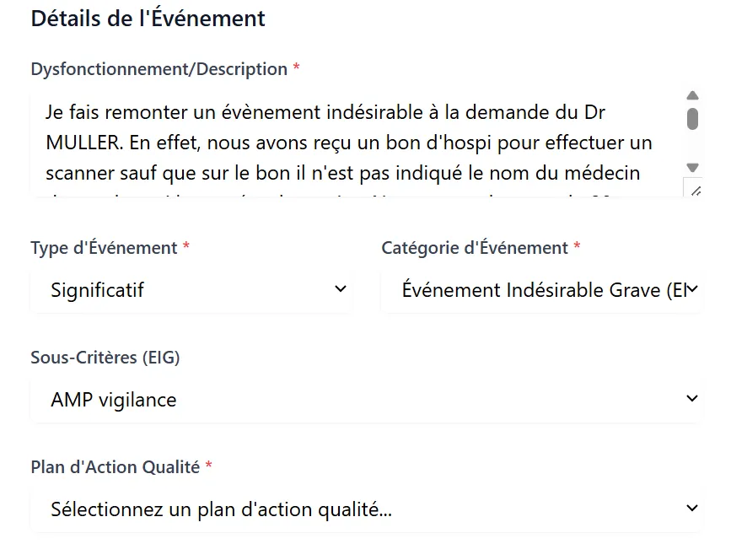Click the Catégorie d'Événement label
The width and height of the screenshot is (731, 560).
tap(475, 248)
